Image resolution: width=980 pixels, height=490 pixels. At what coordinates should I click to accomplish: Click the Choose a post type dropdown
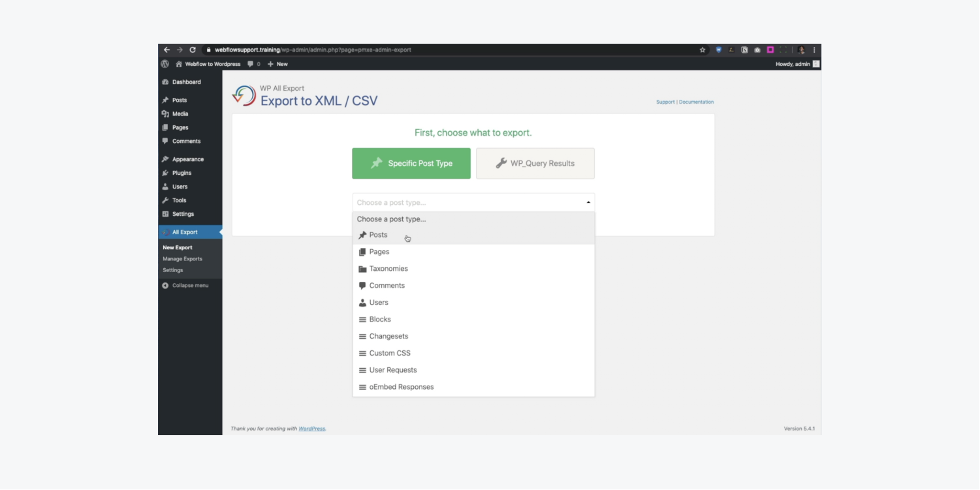point(473,202)
